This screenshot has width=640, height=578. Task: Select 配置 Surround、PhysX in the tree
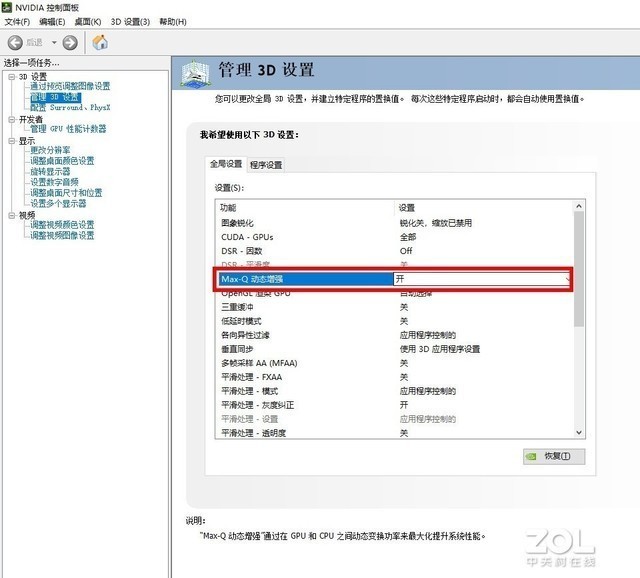[x=70, y=107]
